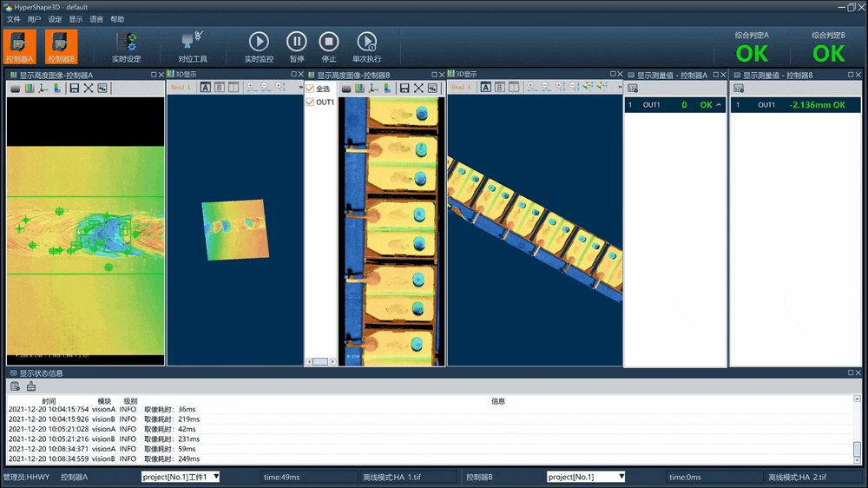Open the project[No.1] dropdown for controller B
Image resolution: width=868 pixels, height=488 pixels.
pos(586,477)
